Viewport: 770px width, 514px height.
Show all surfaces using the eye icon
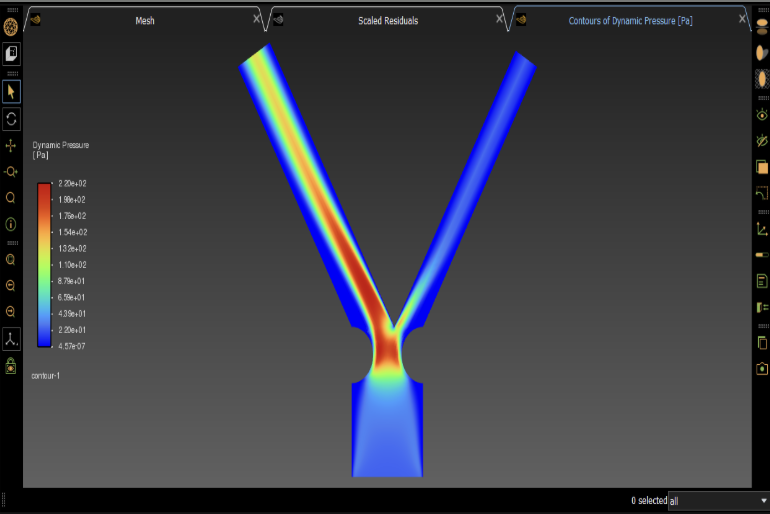(x=762, y=115)
